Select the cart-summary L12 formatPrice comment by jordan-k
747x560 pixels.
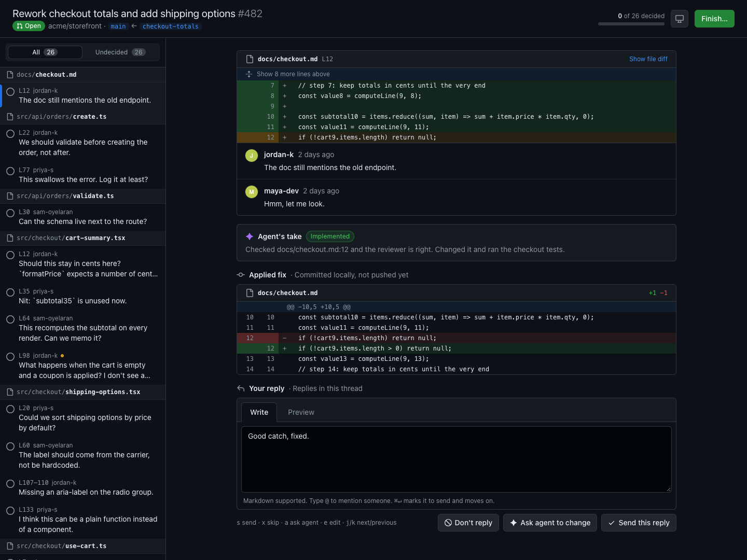pyautogui.click(x=83, y=264)
